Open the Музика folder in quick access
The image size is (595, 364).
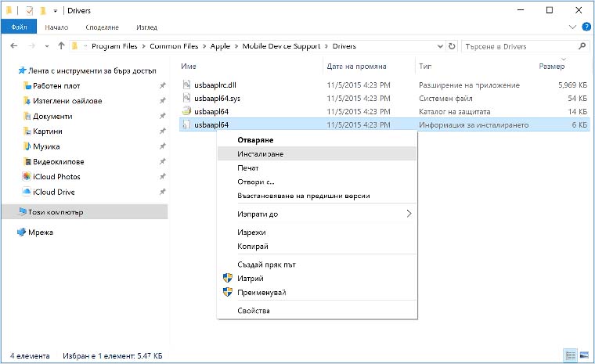tap(47, 146)
